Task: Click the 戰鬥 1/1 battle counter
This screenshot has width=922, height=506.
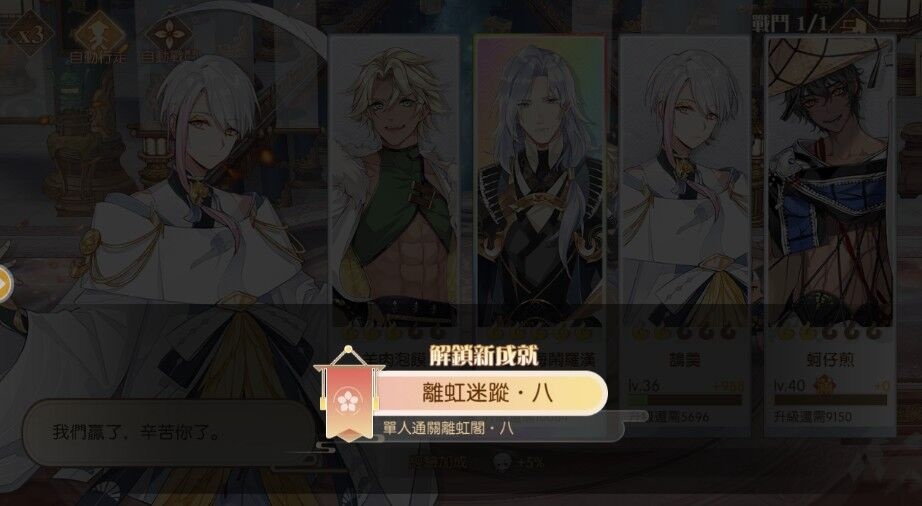Action: [790, 24]
